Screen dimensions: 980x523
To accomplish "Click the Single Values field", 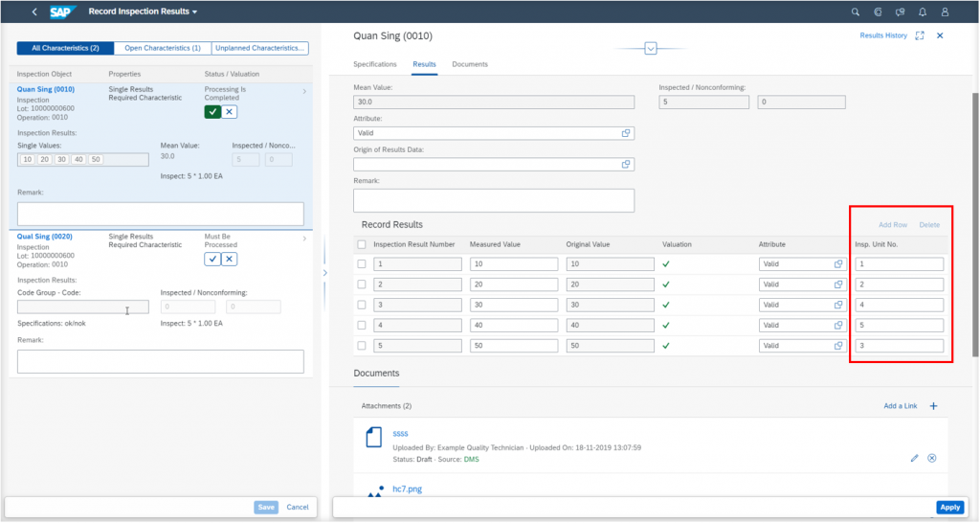I will coord(83,160).
